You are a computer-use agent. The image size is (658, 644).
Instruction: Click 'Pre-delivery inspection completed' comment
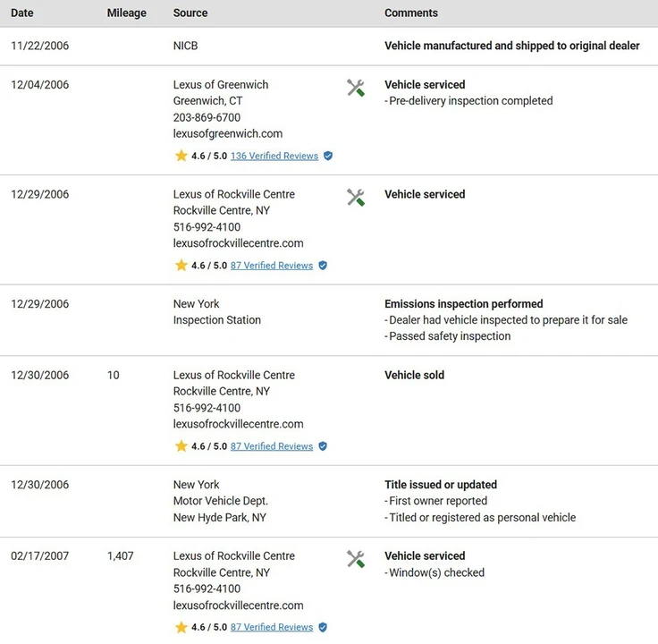[x=468, y=101]
